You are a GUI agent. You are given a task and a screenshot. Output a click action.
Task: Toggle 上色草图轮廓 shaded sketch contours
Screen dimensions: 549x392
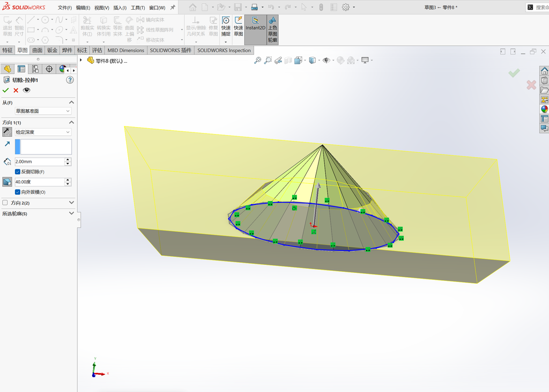tap(272, 29)
